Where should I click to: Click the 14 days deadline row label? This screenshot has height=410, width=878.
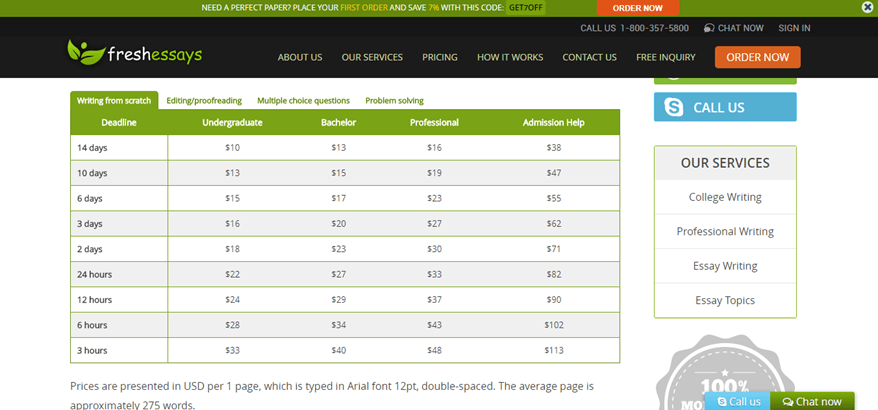[92, 148]
